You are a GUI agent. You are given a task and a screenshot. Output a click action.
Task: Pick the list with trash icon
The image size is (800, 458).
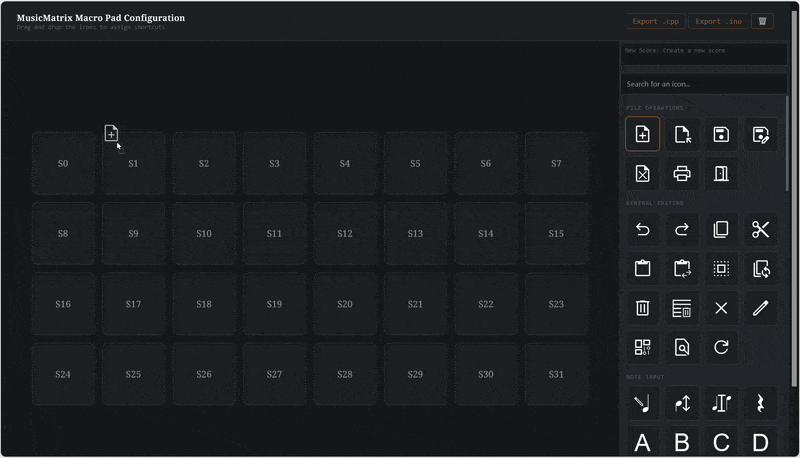(682, 308)
